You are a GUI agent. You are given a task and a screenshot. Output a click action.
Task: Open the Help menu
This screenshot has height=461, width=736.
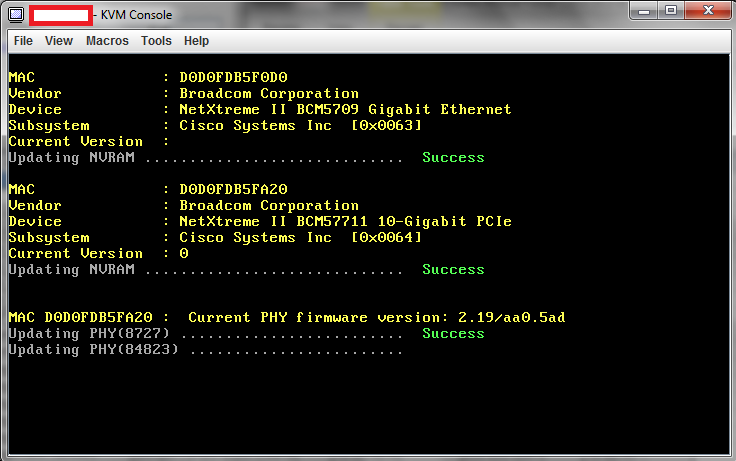(197, 41)
